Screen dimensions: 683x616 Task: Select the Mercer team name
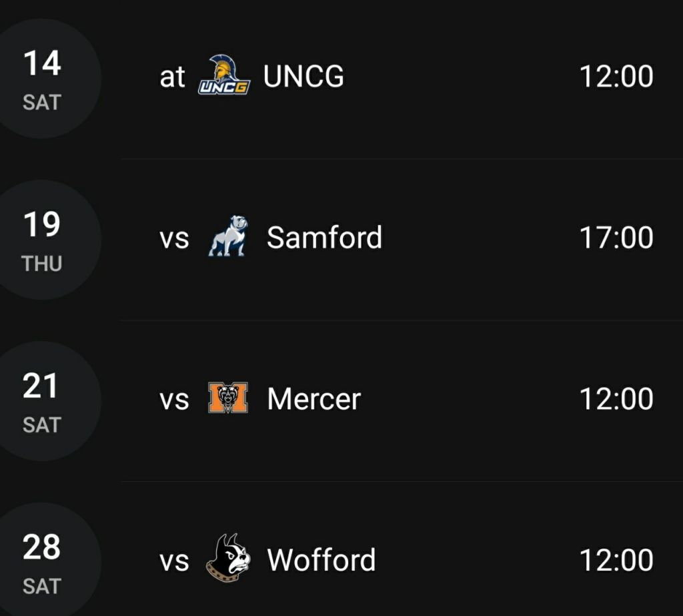pyautogui.click(x=313, y=399)
